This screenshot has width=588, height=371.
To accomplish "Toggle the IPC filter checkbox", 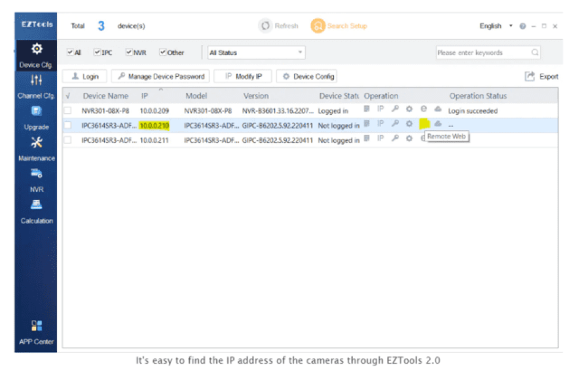I will (x=97, y=53).
